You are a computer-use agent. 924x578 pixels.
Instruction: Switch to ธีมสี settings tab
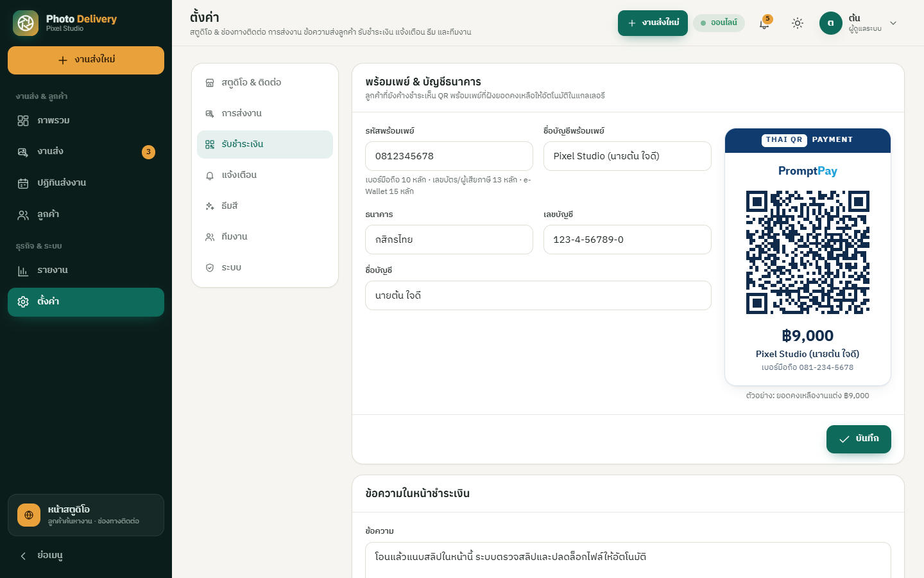265,206
